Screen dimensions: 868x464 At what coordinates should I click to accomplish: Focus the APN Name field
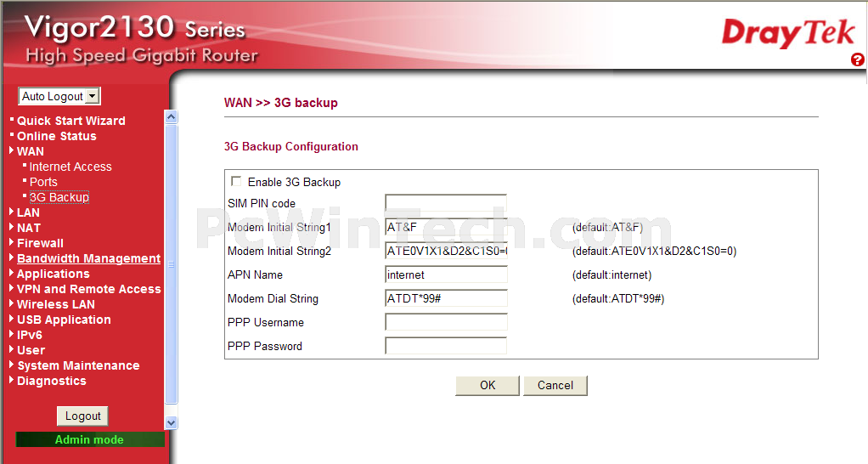tap(446, 274)
